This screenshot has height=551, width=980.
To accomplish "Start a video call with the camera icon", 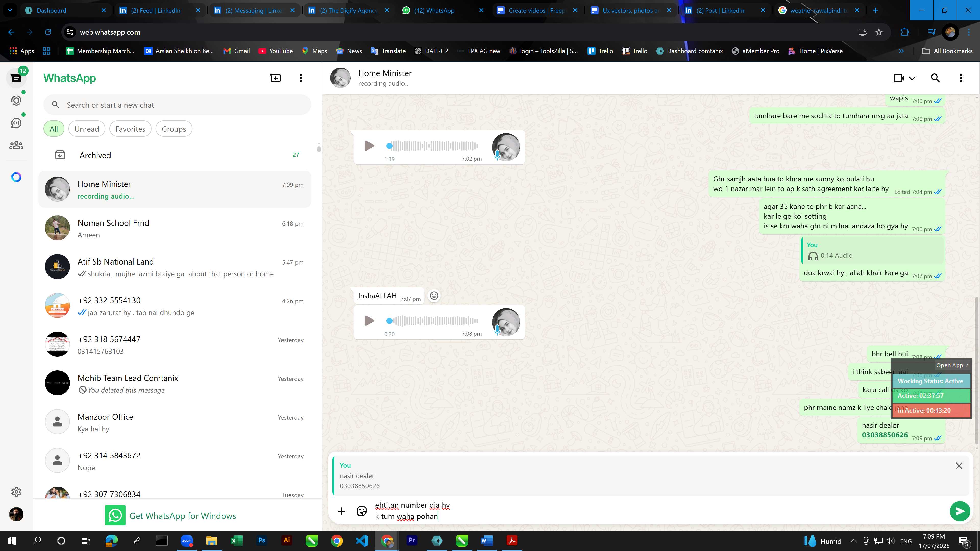I will [x=899, y=78].
